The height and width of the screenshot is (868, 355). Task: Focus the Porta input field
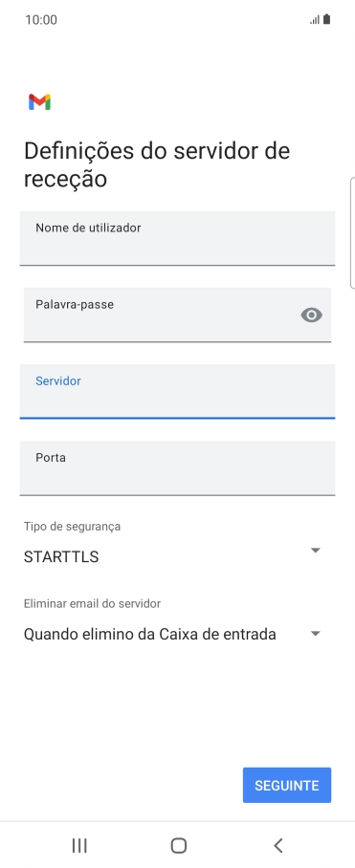click(x=177, y=467)
